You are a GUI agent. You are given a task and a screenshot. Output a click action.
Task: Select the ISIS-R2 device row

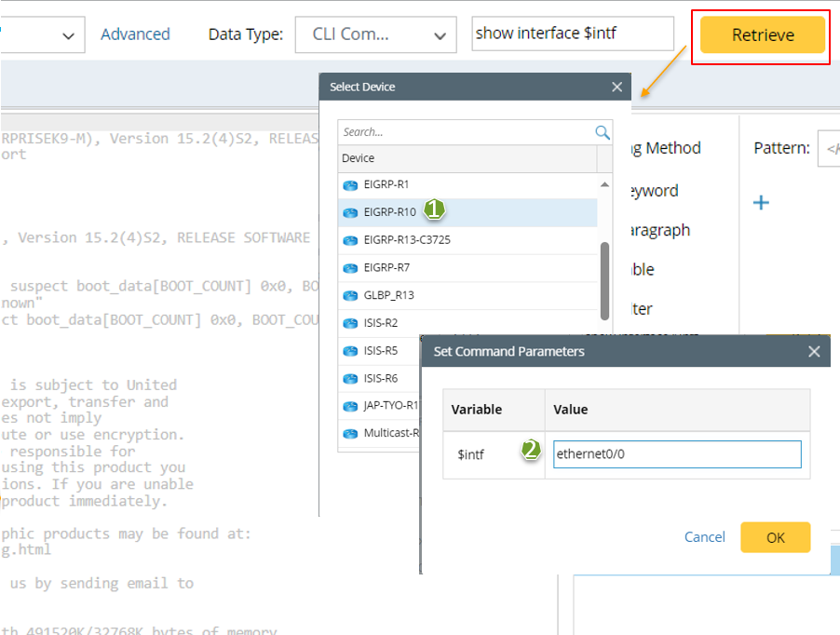coord(467,323)
